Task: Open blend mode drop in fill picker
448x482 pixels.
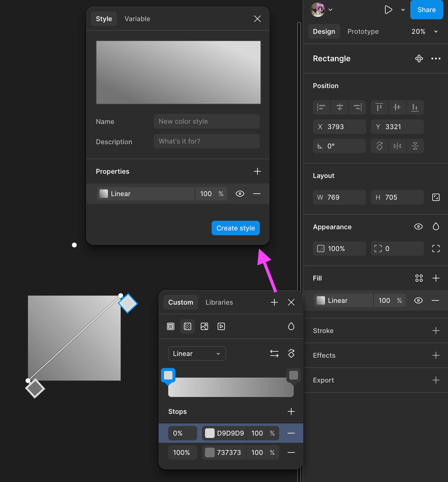Action: pyautogui.click(x=291, y=326)
